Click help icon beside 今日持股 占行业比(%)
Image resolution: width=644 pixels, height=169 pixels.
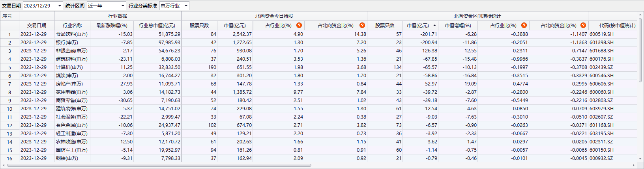point(299,26)
